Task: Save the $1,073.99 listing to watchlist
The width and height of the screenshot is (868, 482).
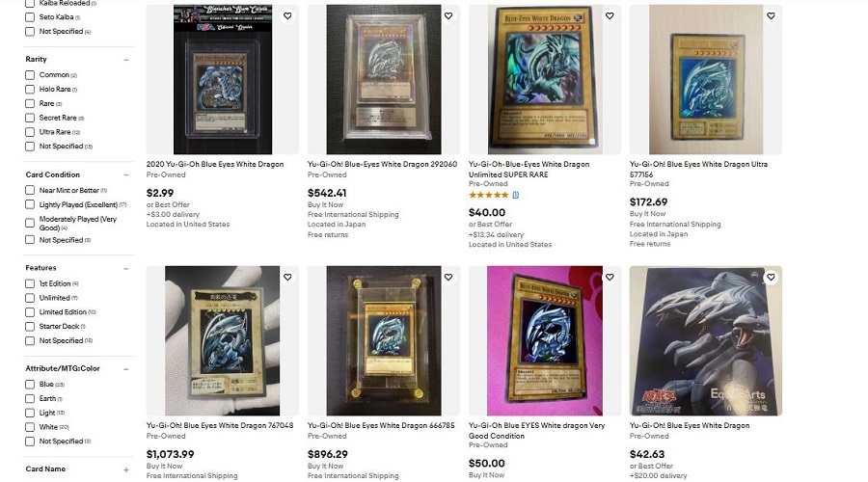Action: point(287,278)
